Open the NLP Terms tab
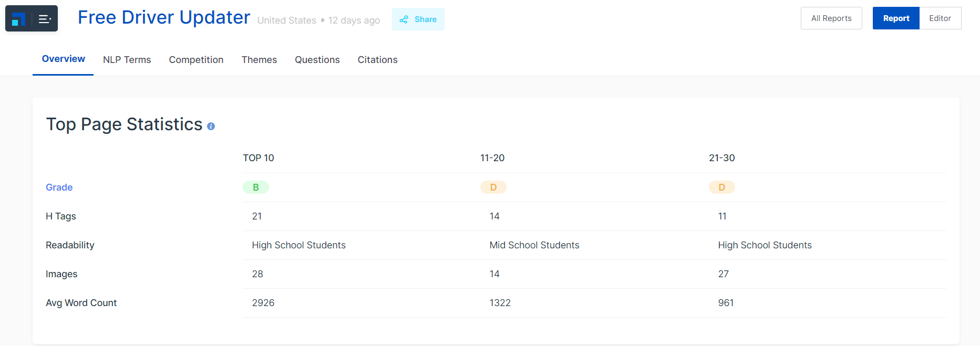The height and width of the screenshot is (346, 980). (x=127, y=60)
